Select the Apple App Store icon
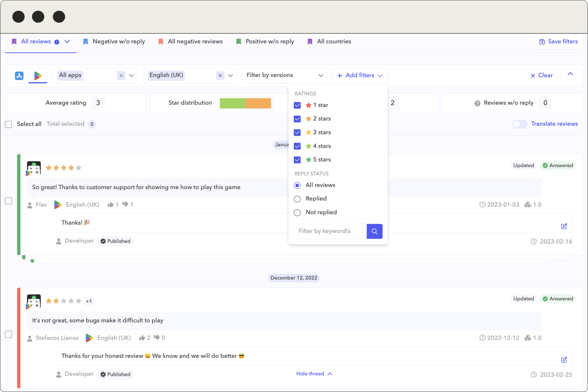This screenshot has width=588, height=392. click(x=19, y=75)
